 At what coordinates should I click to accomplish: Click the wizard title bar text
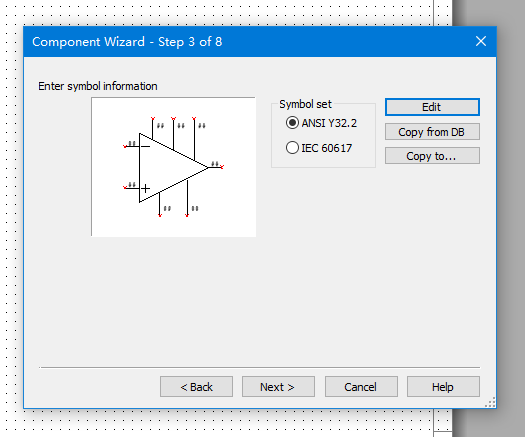coord(127,42)
